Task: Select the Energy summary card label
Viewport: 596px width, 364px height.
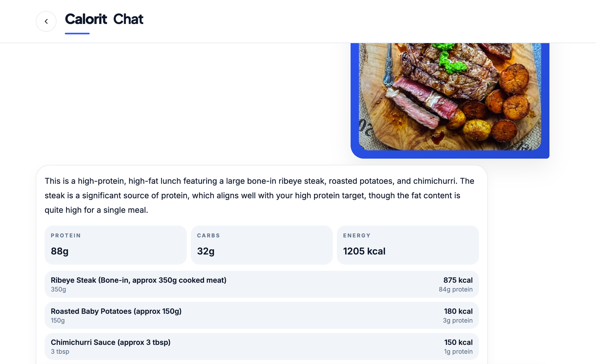Action: point(357,235)
